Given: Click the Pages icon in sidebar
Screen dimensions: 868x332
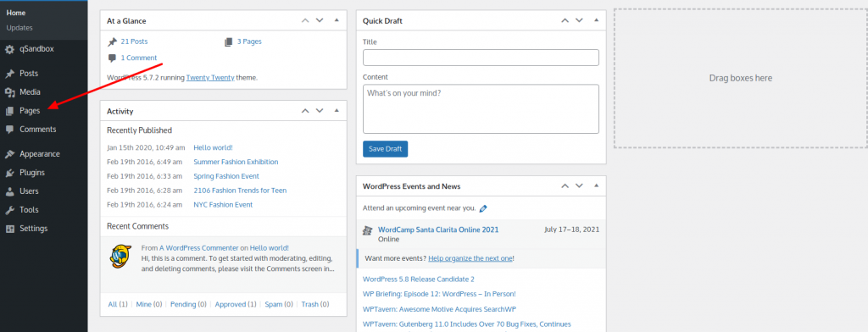Looking at the screenshot, I should [x=9, y=111].
